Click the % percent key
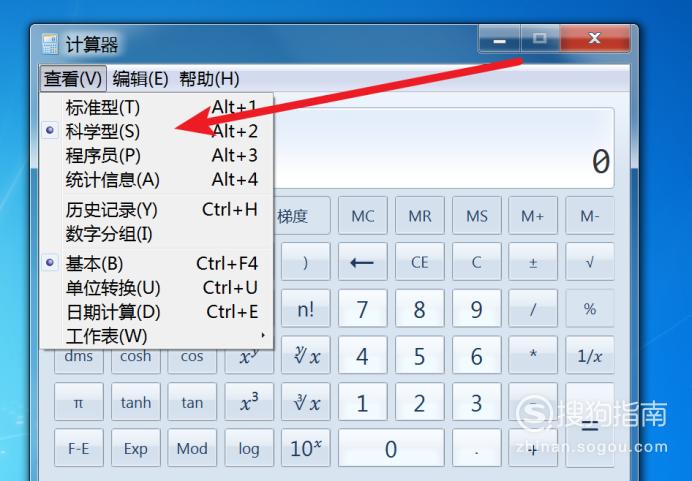 point(590,309)
